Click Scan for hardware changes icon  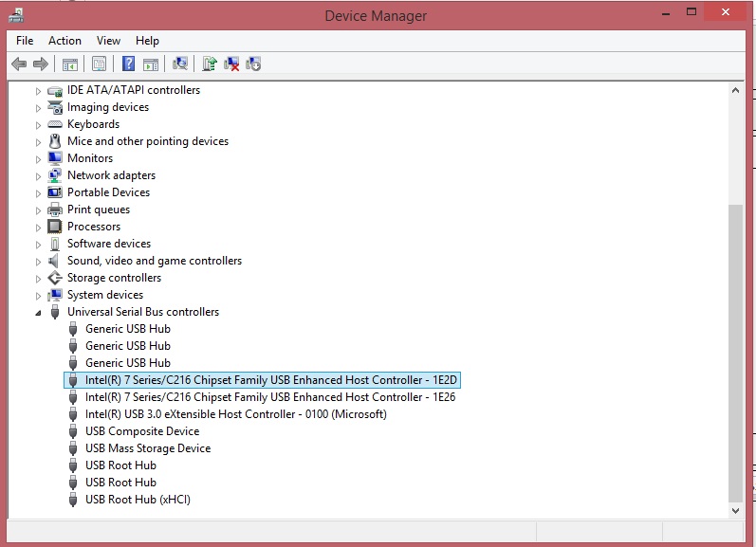click(x=180, y=64)
